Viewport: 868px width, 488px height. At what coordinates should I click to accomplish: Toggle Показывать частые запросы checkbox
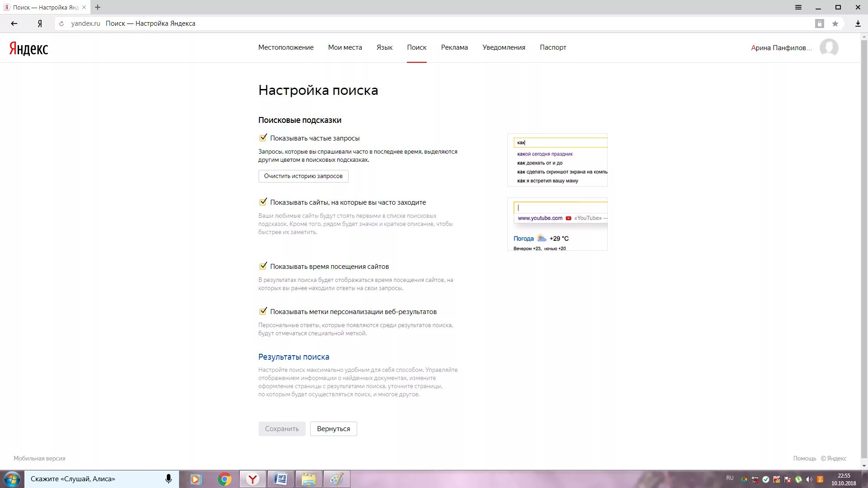coord(263,138)
